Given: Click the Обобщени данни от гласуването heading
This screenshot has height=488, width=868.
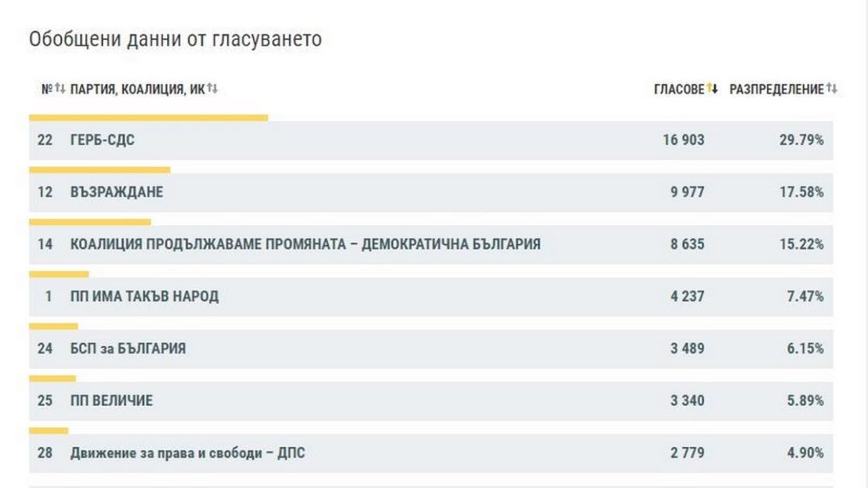Looking at the screenshot, I should pyautogui.click(x=175, y=39).
